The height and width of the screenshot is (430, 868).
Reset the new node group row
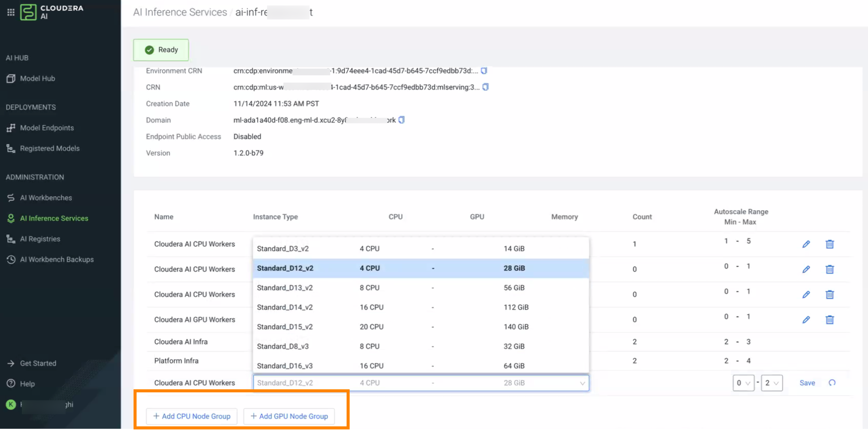pos(832,383)
